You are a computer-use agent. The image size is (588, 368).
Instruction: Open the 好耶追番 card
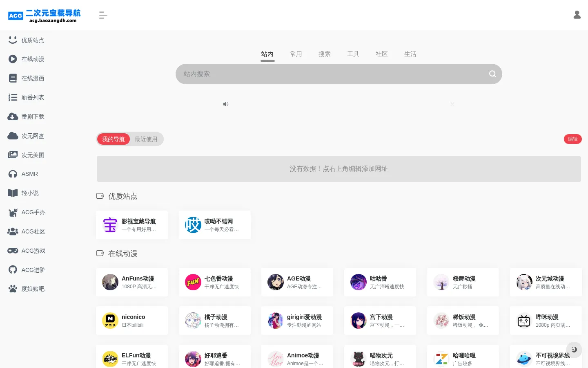click(215, 357)
